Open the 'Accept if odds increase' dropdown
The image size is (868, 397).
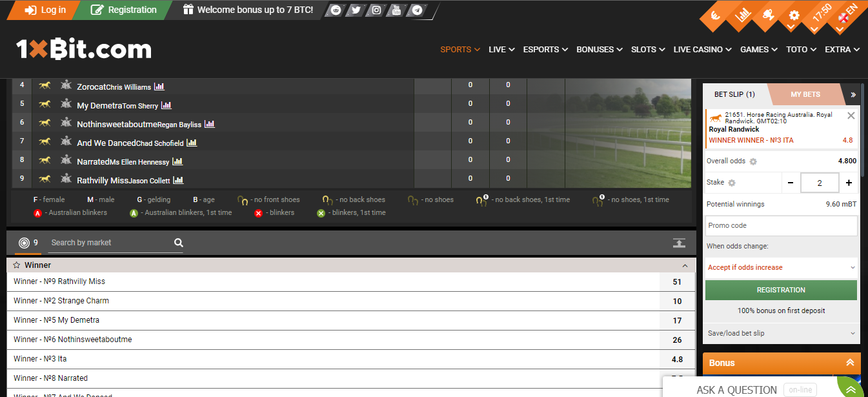(781, 267)
